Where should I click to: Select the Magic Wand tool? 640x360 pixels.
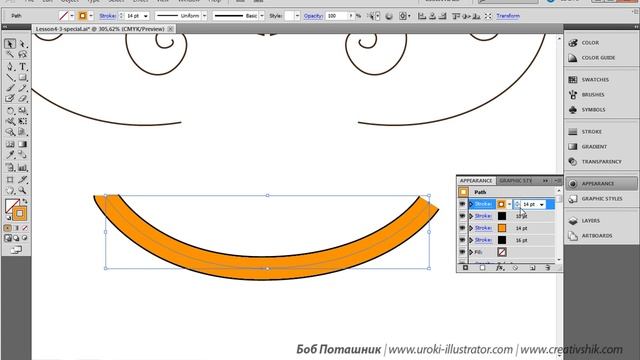pyautogui.click(x=10, y=55)
